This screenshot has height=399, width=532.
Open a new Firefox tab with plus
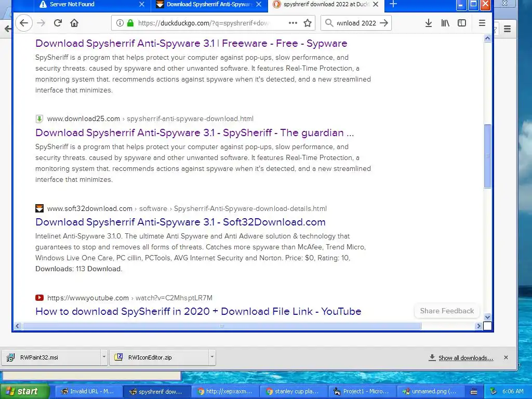tap(393, 4)
